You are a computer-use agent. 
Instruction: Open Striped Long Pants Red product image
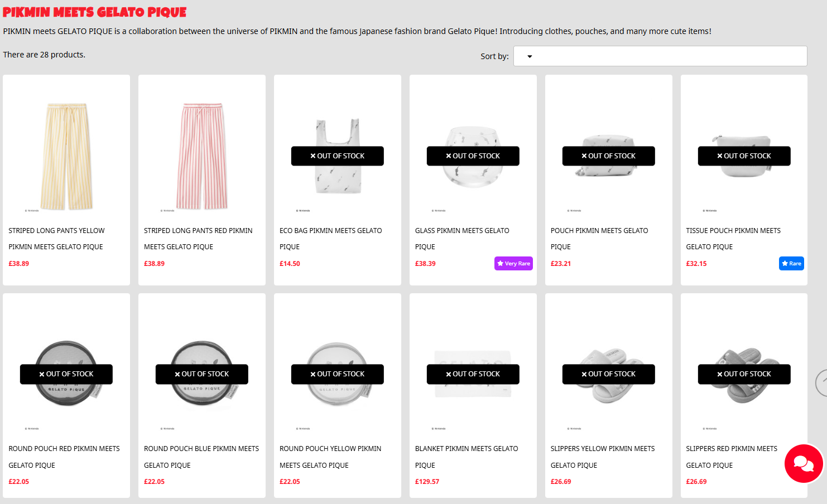click(x=202, y=157)
